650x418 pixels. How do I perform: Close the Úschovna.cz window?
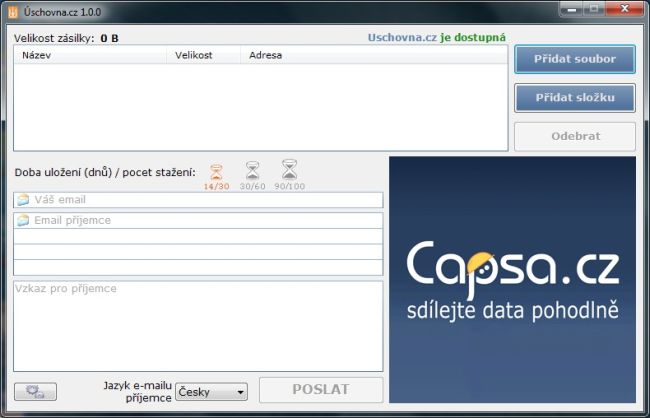pyautogui.click(x=625, y=9)
